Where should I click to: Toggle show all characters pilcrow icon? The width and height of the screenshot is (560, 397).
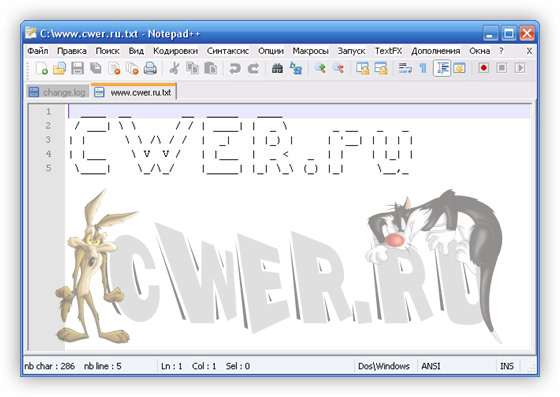(423, 68)
